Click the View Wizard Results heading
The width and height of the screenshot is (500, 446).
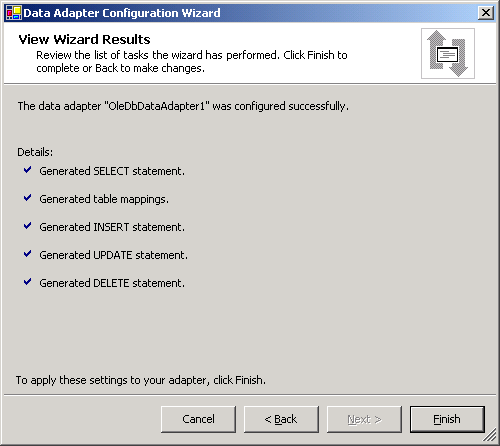click(84, 39)
